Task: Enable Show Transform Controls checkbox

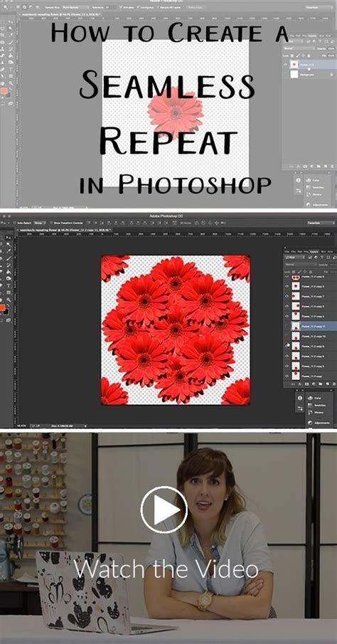Action: click(51, 223)
